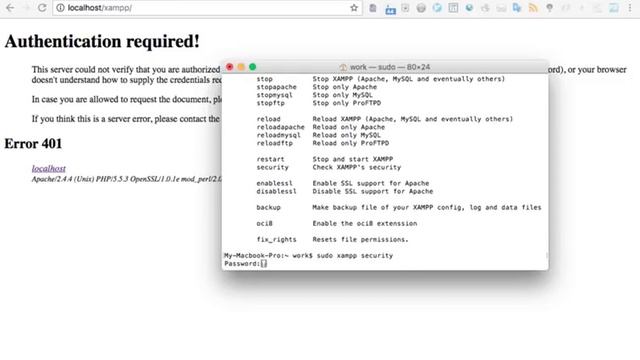Viewport: 640px width, 360px height.
Task: Open the RSS feed extension icon
Action: (533, 8)
